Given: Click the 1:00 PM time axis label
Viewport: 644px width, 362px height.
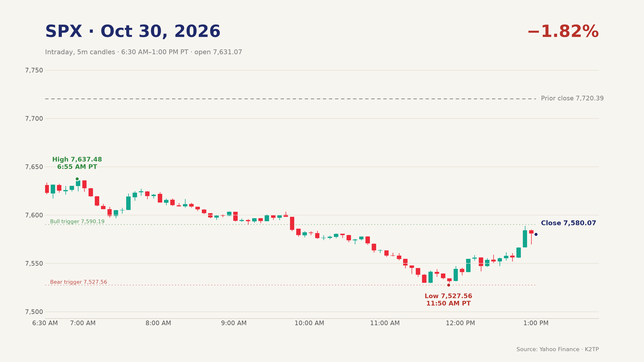Looking at the screenshot, I should click(536, 323).
